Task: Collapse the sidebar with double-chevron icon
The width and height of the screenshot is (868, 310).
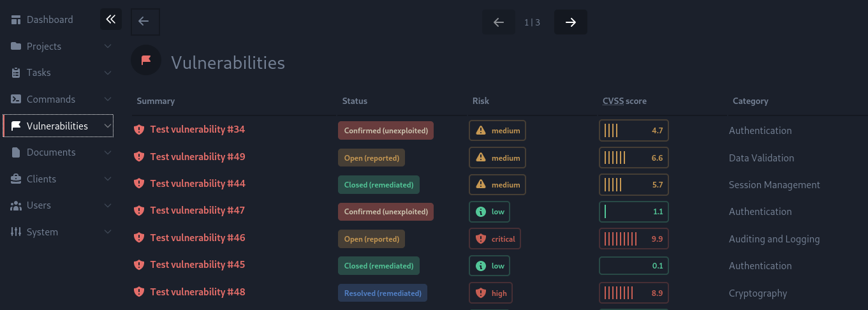Action: tap(111, 20)
